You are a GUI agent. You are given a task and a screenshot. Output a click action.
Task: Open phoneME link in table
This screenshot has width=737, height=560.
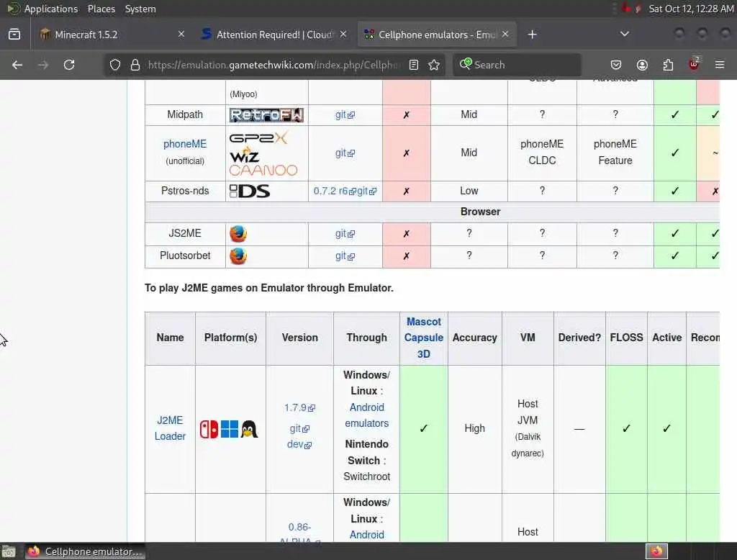(185, 144)
